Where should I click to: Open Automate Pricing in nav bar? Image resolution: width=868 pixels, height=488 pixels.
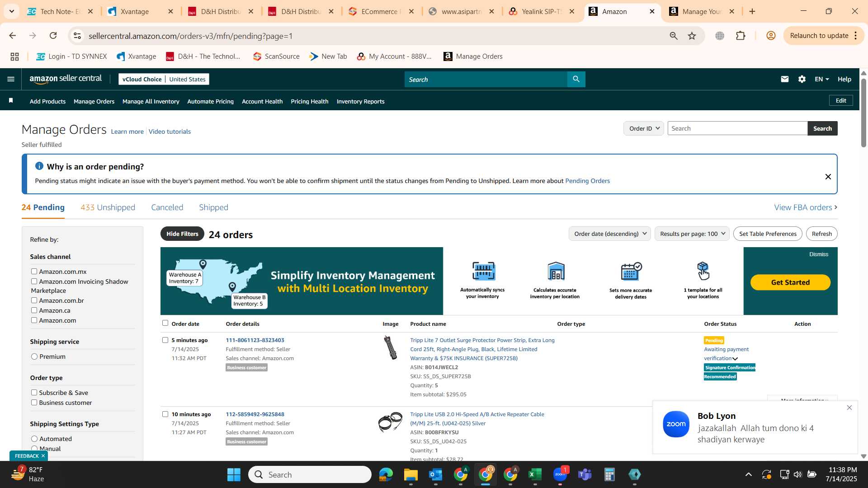coord(210,101)
